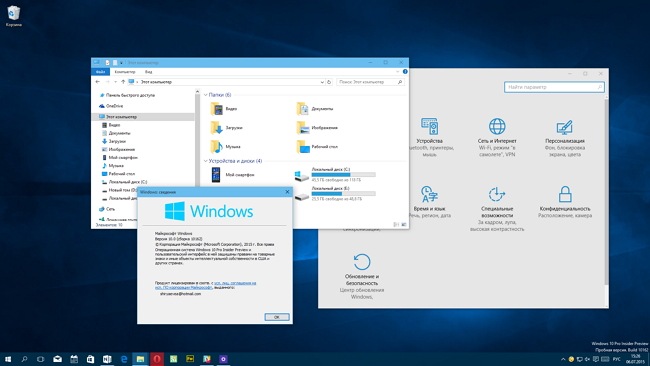Click Explorer search box Поиск
Screen dimensions: 650x366
(x=370, y=82)
